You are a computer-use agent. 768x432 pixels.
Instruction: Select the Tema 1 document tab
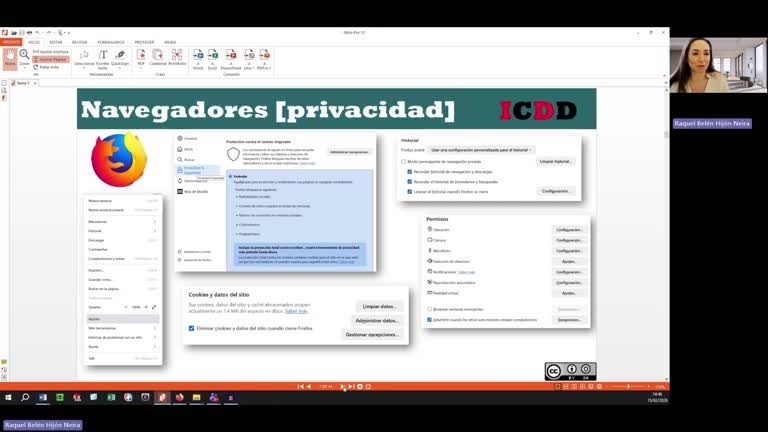coord(21,83)
